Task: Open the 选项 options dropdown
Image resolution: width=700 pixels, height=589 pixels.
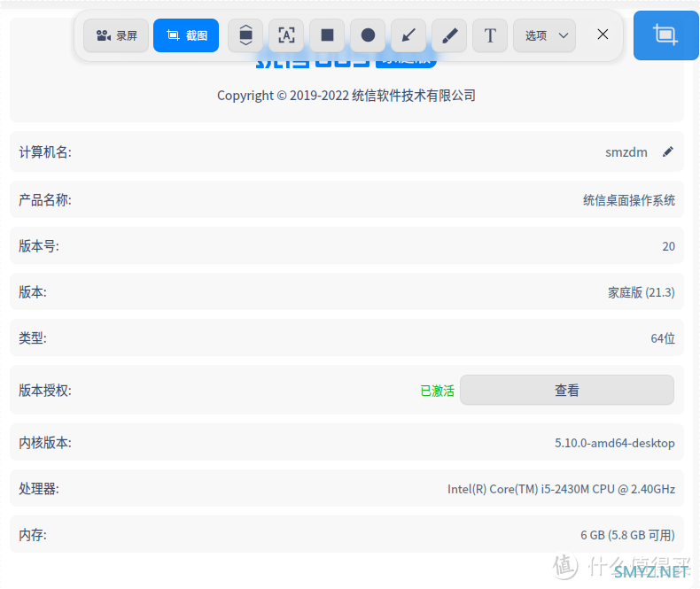Action: [x=544, y=35]
